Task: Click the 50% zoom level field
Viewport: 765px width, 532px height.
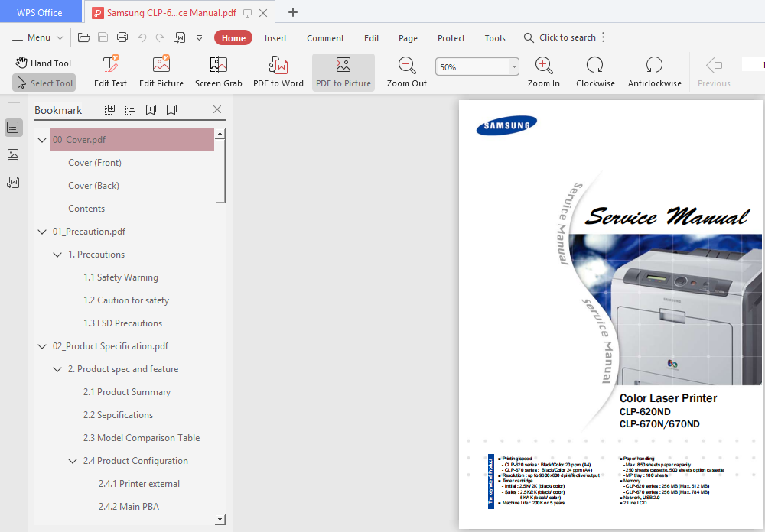Action: tap(472, 66)
